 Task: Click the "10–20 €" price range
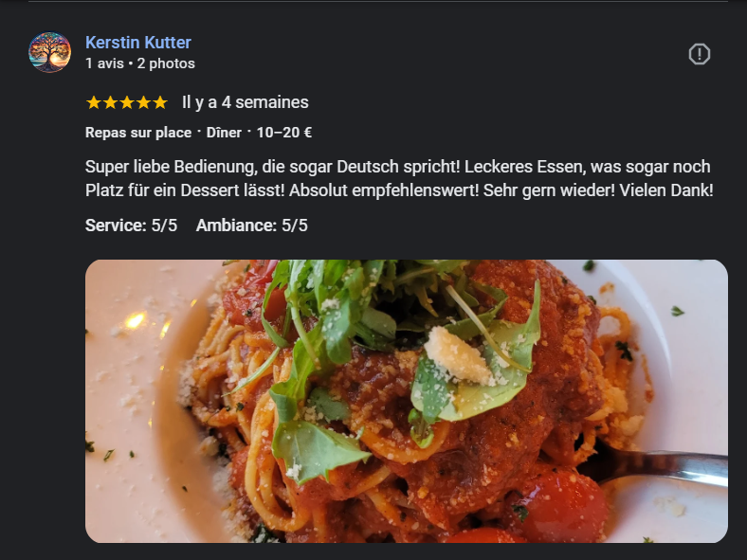(284, 133)
